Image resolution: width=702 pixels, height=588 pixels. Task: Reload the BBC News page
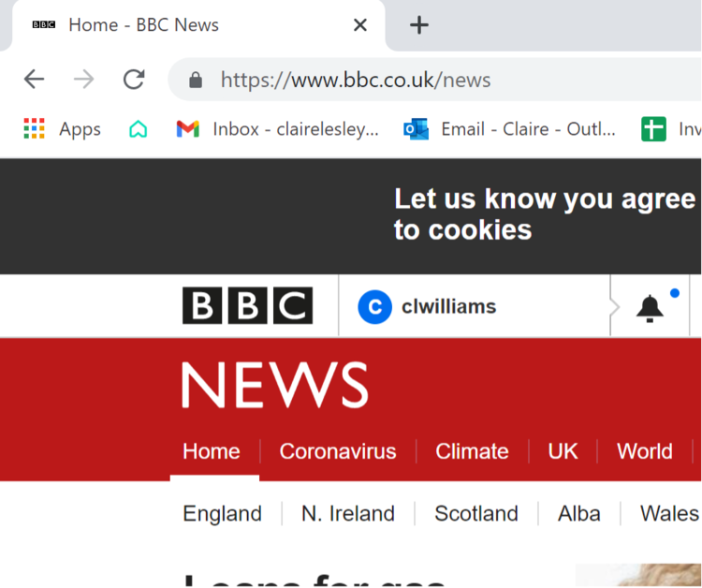click(x=134, y=80)
